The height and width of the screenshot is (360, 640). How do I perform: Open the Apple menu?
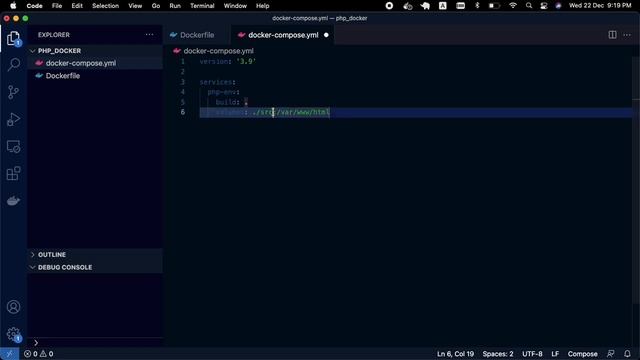[13, 6]
